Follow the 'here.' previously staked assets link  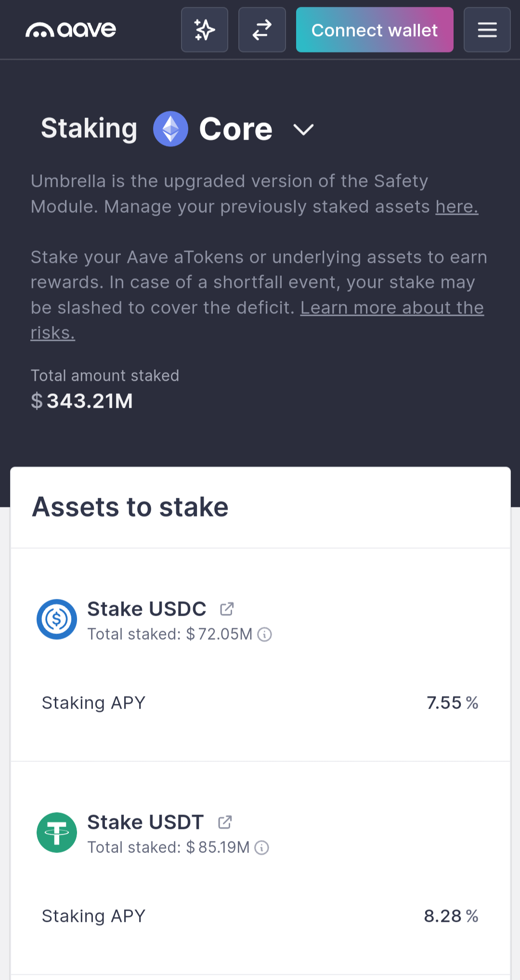456,207
